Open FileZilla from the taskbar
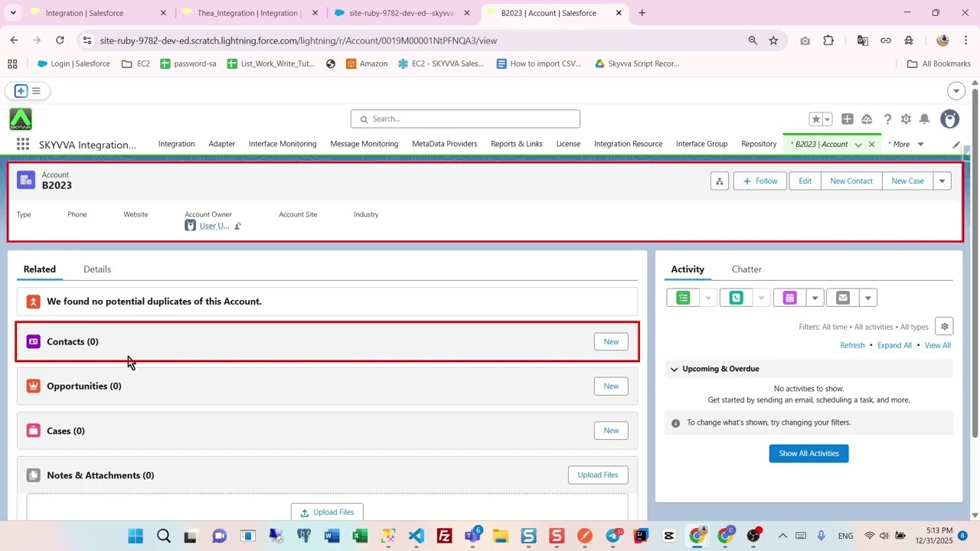The width and height of the screenshot is (980, 551). pos(444,536)
